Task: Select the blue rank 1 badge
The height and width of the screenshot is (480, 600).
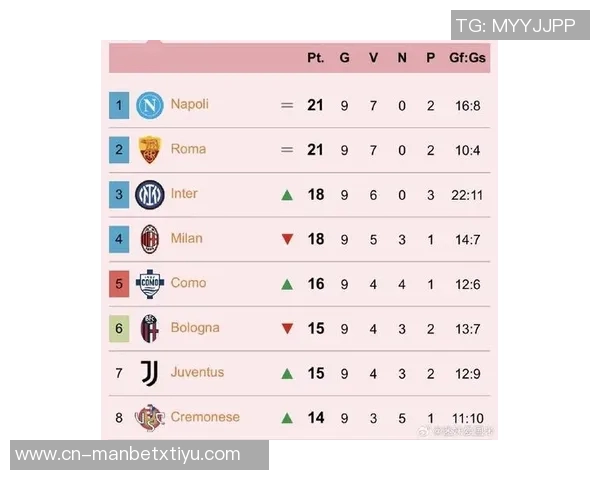Action: tap(119, 104)
